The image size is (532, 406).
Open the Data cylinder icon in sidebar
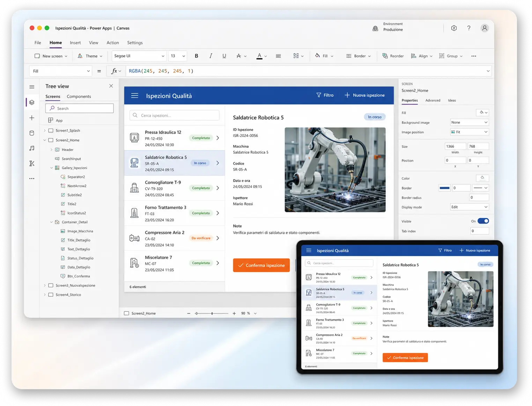[32, 133]
